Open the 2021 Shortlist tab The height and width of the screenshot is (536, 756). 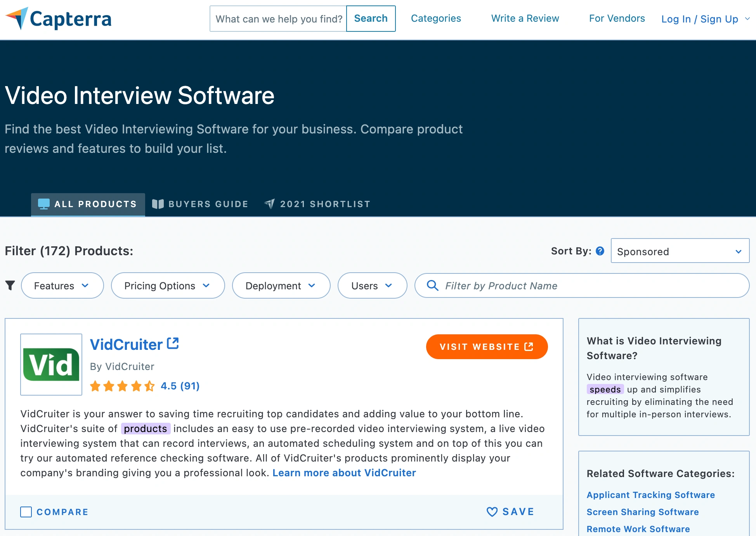[317, 204]
